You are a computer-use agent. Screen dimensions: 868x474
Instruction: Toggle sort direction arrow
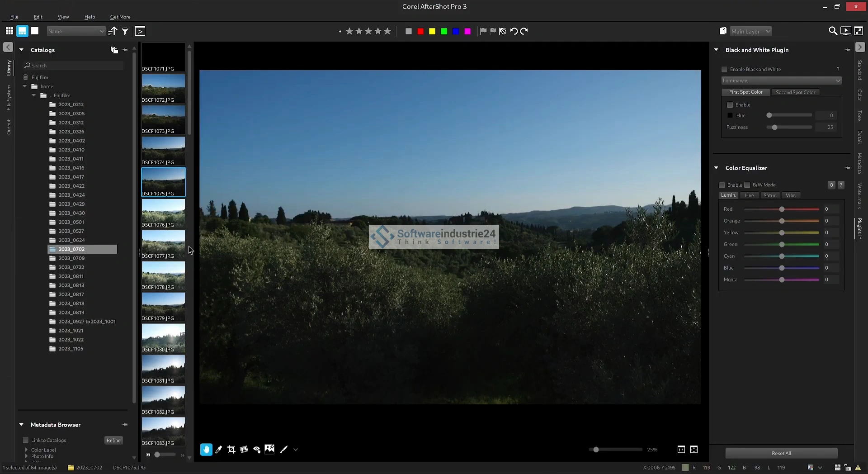tap(113, 31)
